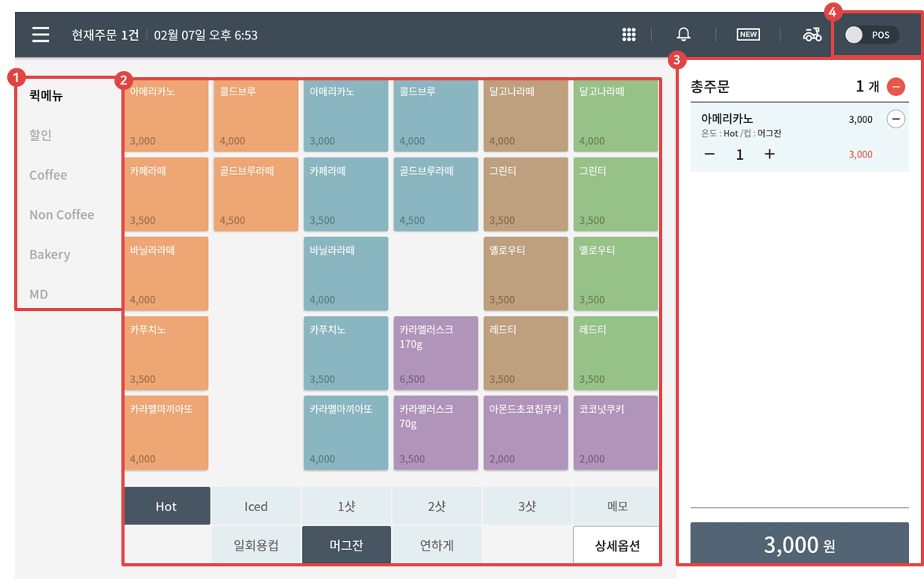Viewport: 924px width, 579px height.
Task: Toggle the 1샷 option
Action: point(347,506)
